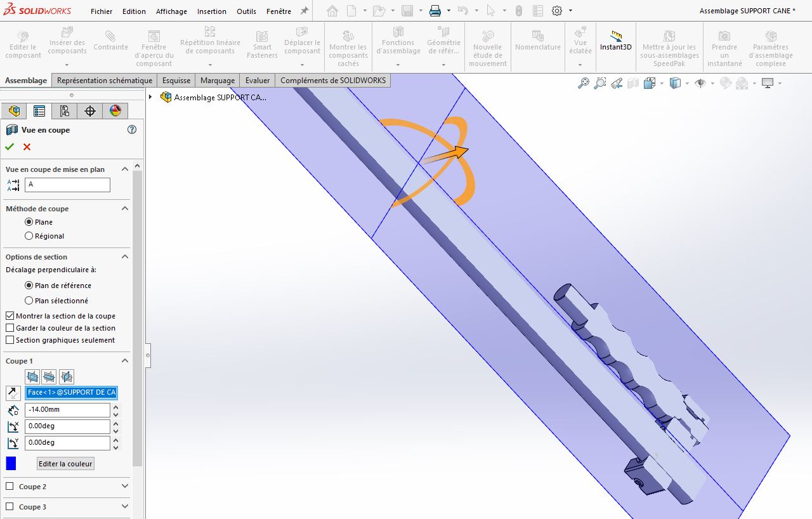The image size is (812, 519).
Task: Select the first plane icon in Coupe 1
Action: (x=32, y=376)
